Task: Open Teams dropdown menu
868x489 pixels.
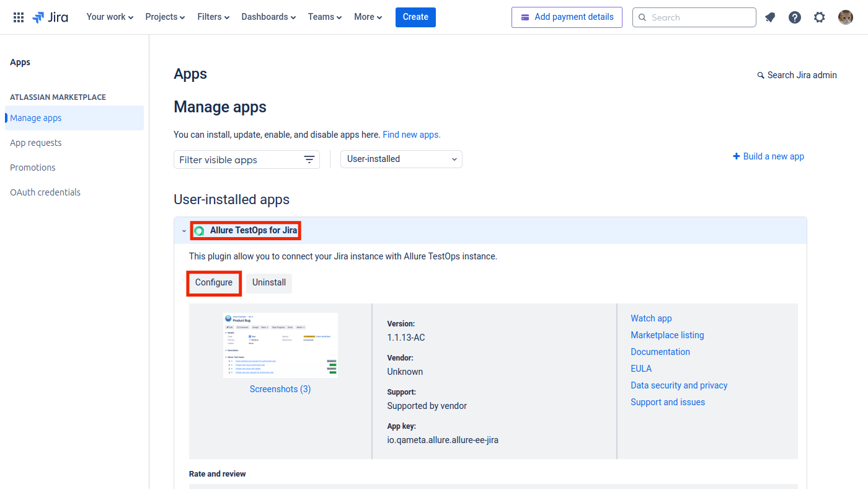Action: pyautogui.click(x=325, y=17)
